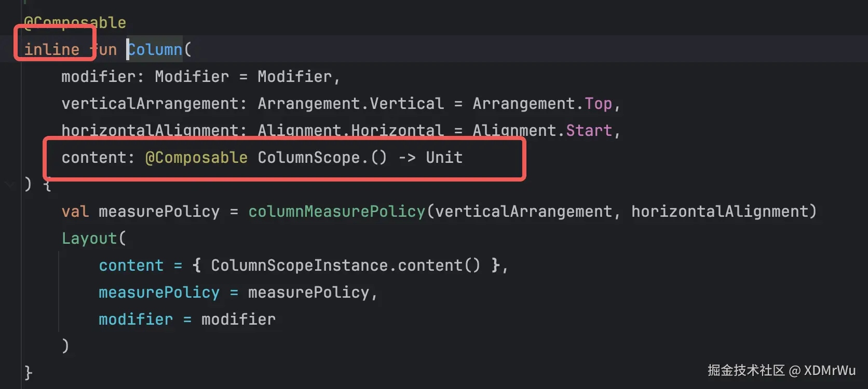Click ColumnScopeInstance in the content lambda
Viewport: 868px width, 389px height.
(x=300, y=266)
